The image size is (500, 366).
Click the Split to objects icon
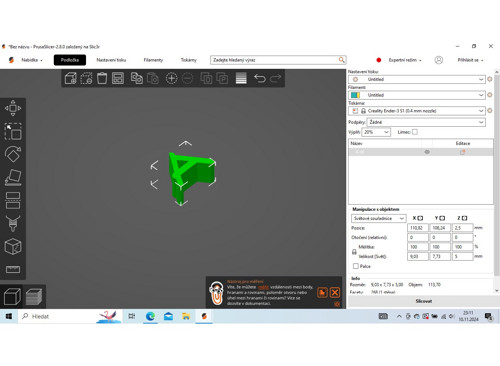(x=206, y=78)
